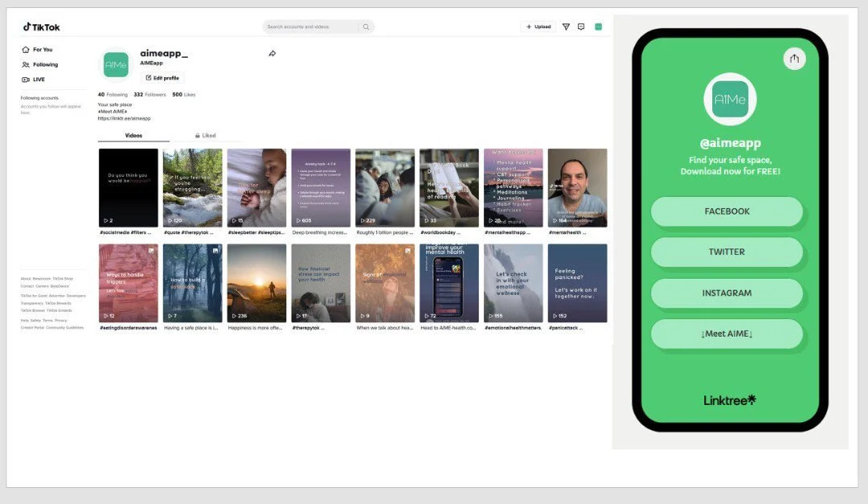Click the share icon on the Linktree phone

794,59
